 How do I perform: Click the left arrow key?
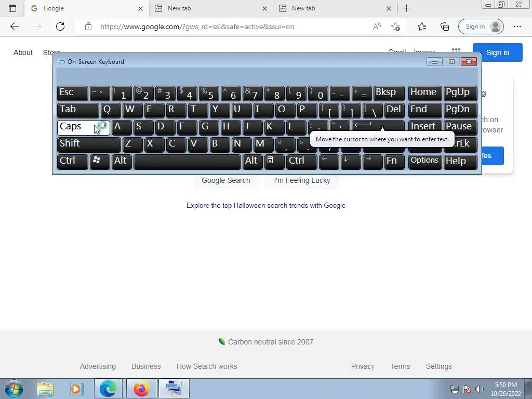[329, 162]
